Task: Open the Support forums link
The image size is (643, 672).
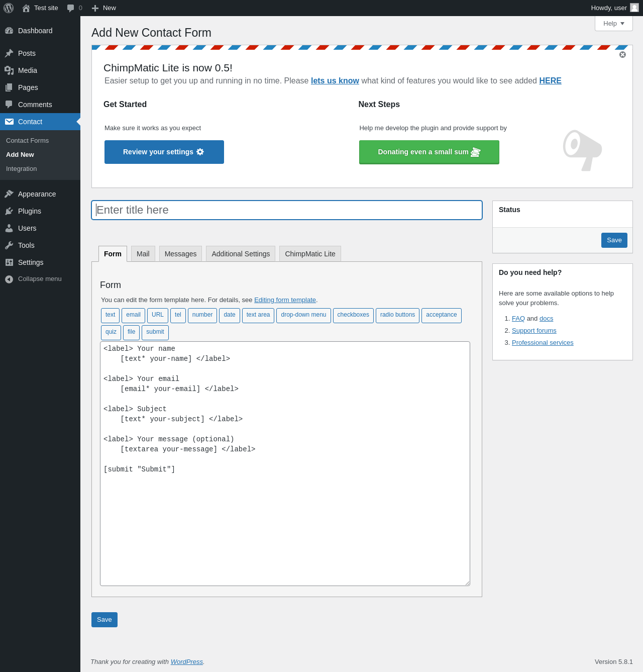Action: [534, 331]
